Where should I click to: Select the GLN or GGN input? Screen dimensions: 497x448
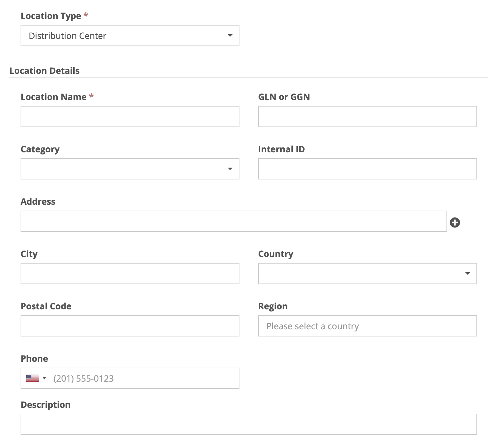[x=367, y=117]
